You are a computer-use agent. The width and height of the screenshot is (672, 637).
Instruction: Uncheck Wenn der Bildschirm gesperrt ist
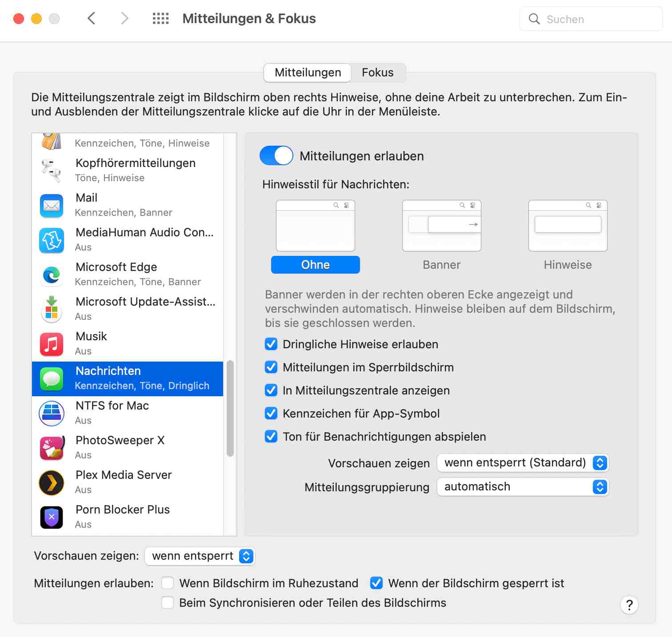tap(376, 583)
